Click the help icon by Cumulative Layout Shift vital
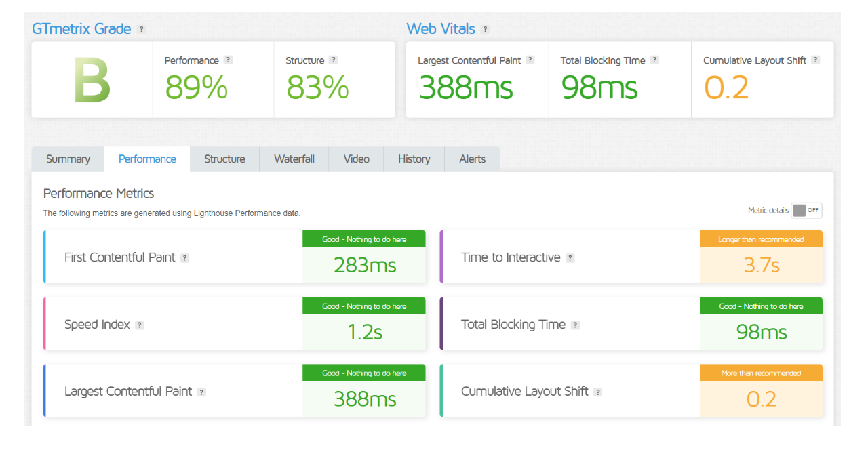Screen dimensions: 868x454 (x=815, y=60)
